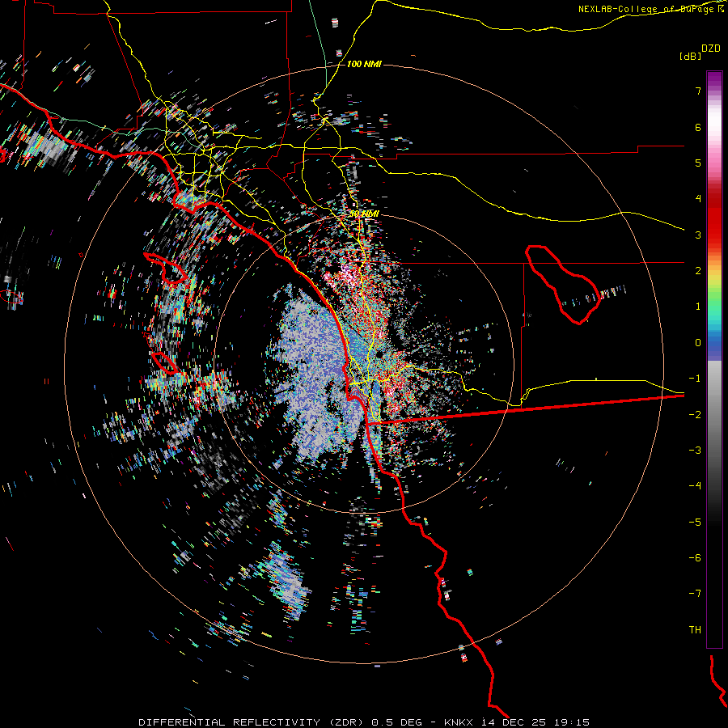Image resolution: width=728 pixels, height=728 pixels.
Task: Click the KNKX station identifier
Action: click(x=458, y=722)
